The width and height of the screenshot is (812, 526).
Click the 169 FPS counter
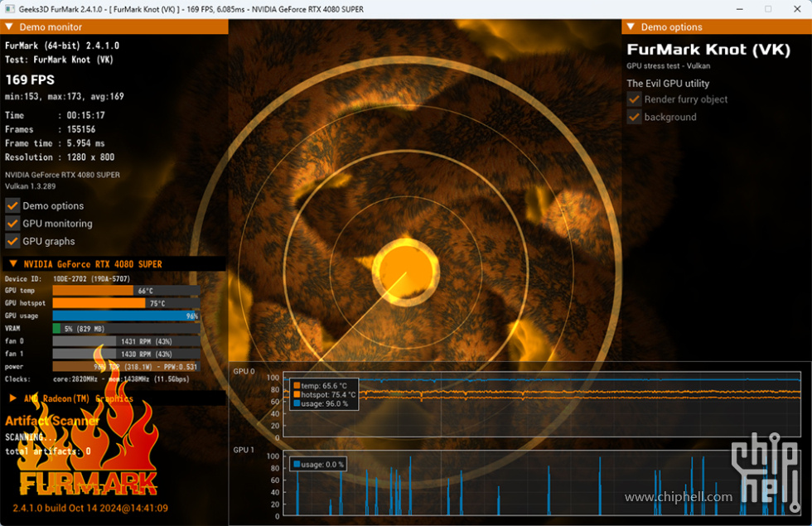[x=30, y=80]
